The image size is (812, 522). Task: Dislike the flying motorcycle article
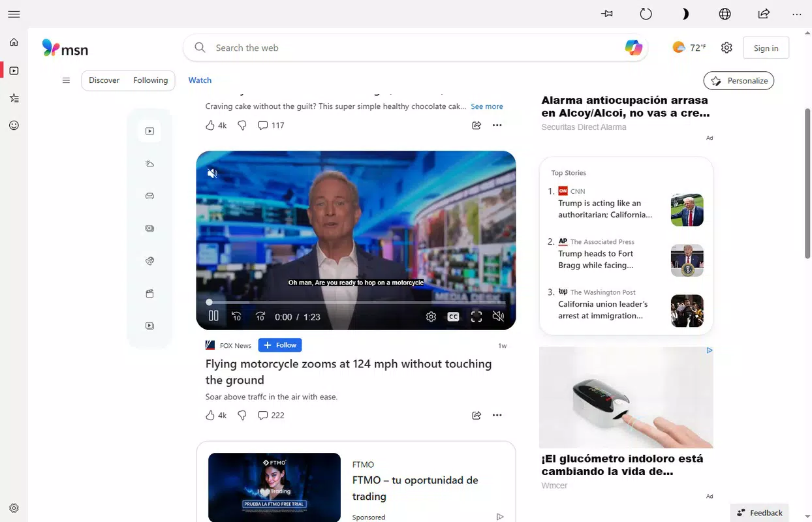242,415
